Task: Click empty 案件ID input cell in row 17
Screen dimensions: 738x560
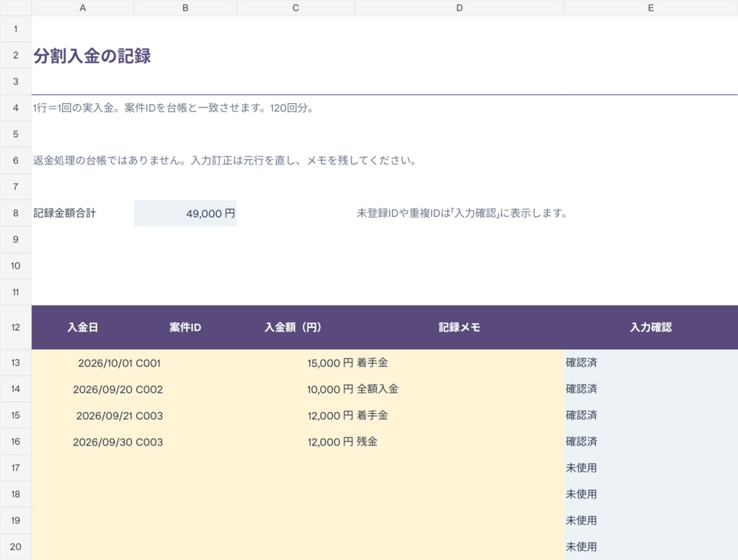Action: 185,468
